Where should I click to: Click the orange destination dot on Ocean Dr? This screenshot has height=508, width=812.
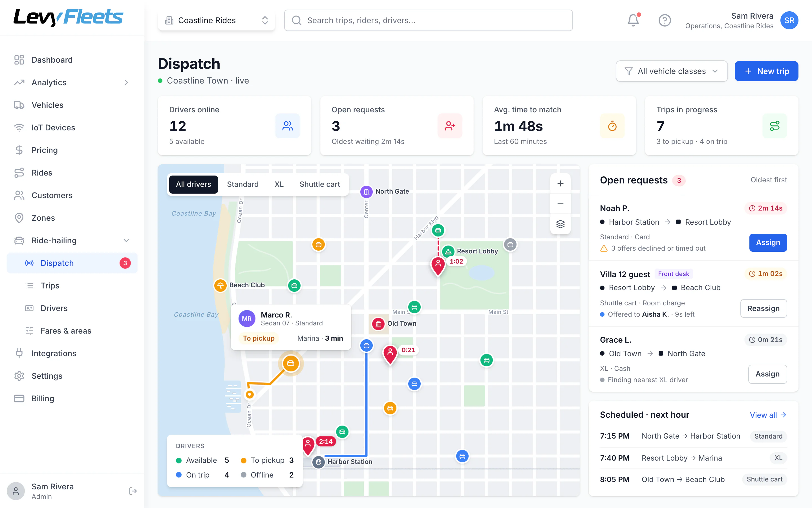[249, 394]
